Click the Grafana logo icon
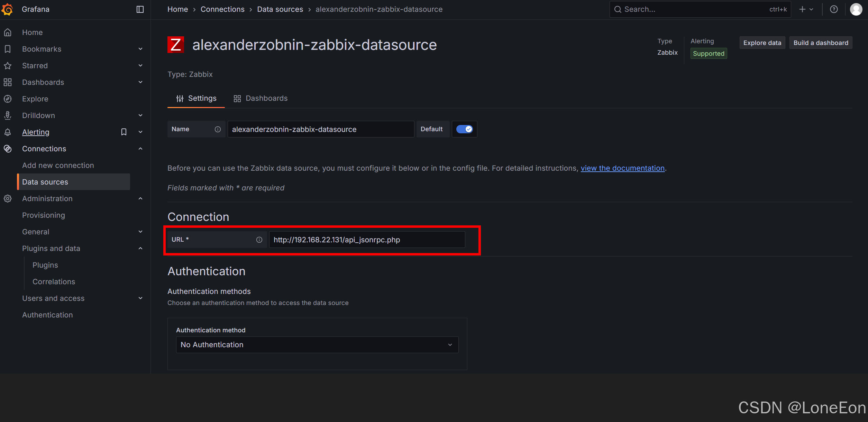868x422 pixels. pos(7,9)
